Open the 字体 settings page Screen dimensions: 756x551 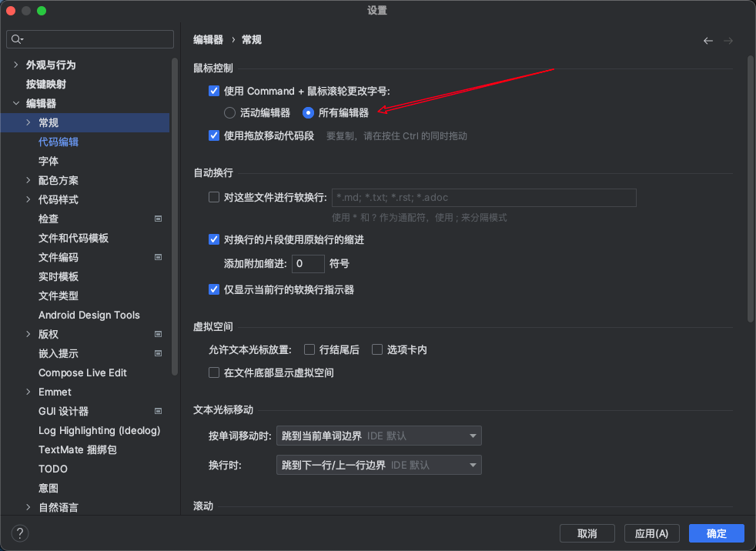[x=49, y=162]
